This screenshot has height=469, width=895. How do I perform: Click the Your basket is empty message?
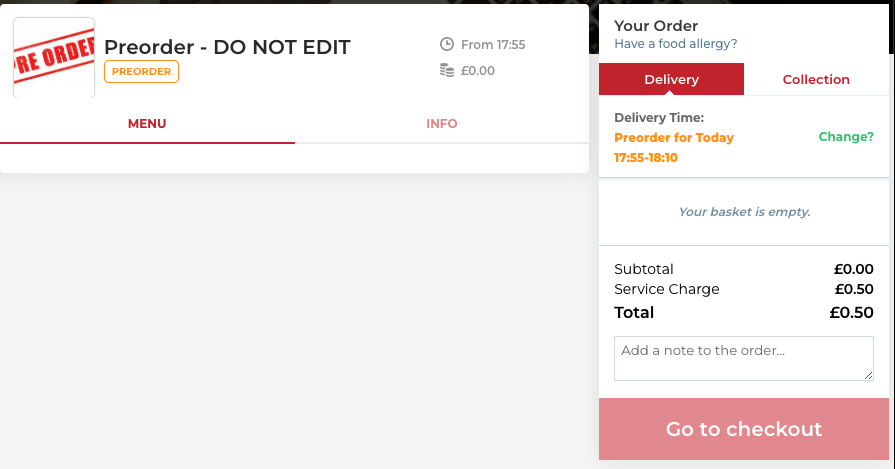(744, 212)
